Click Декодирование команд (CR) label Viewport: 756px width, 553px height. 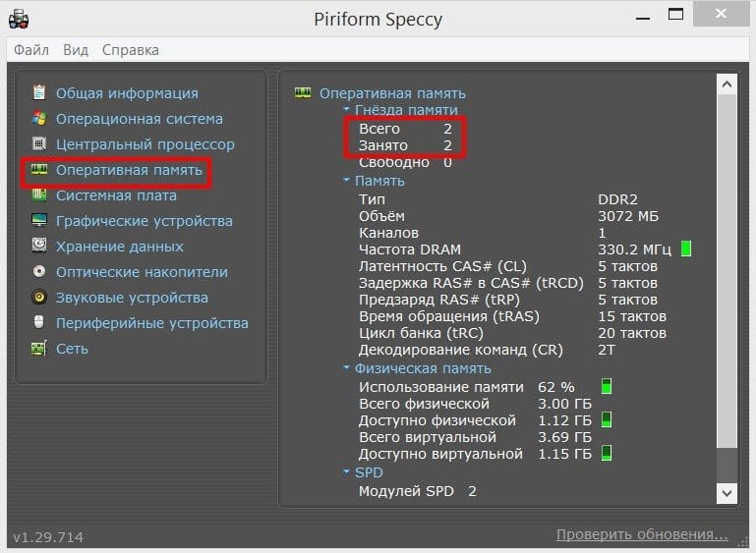[x=460, y=350]
